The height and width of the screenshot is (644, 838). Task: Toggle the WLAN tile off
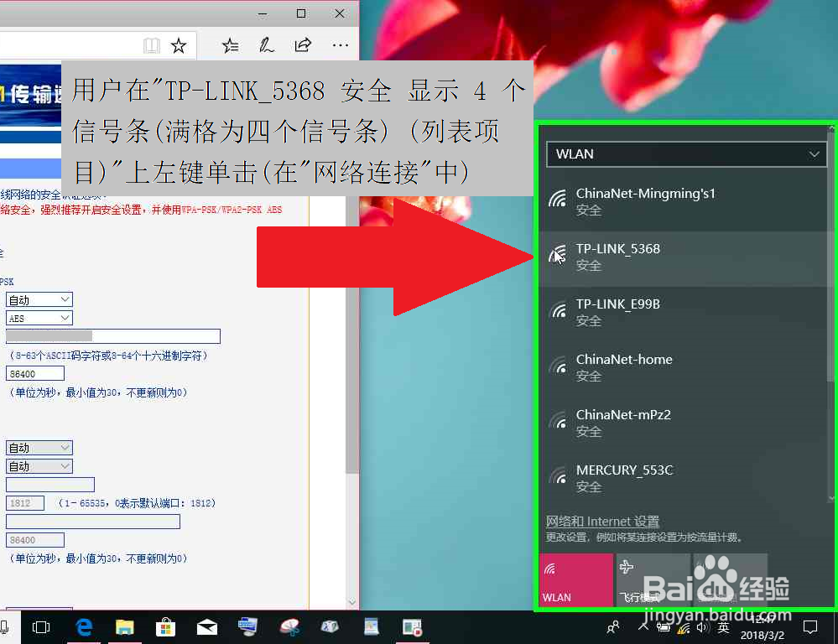[576, 579]
